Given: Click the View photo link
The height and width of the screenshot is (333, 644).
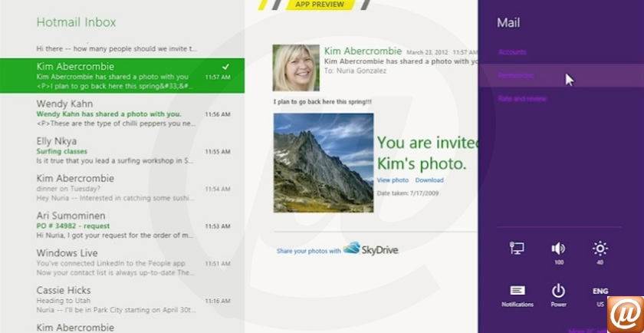Looking at the screenshot, I should (x=393, y=180).
